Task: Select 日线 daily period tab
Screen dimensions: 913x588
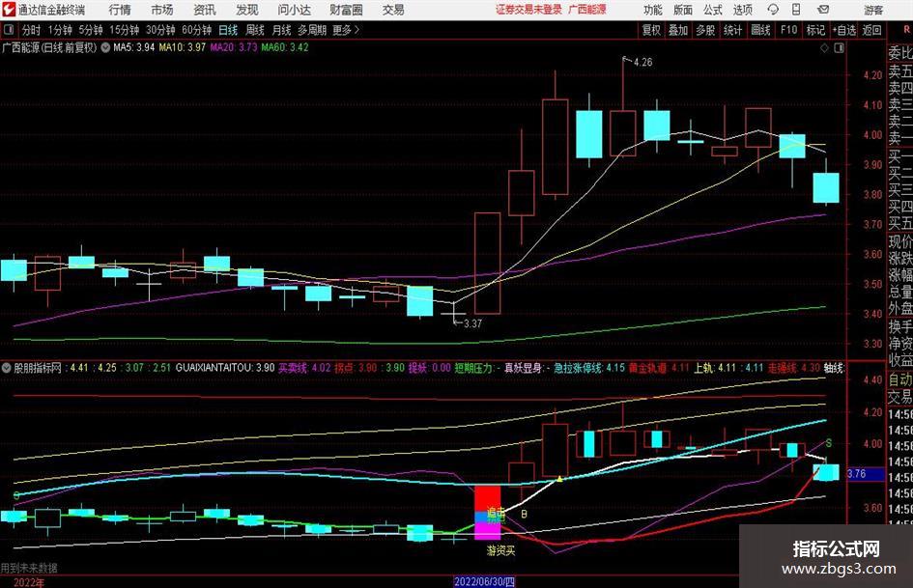Action: (228, 30)
